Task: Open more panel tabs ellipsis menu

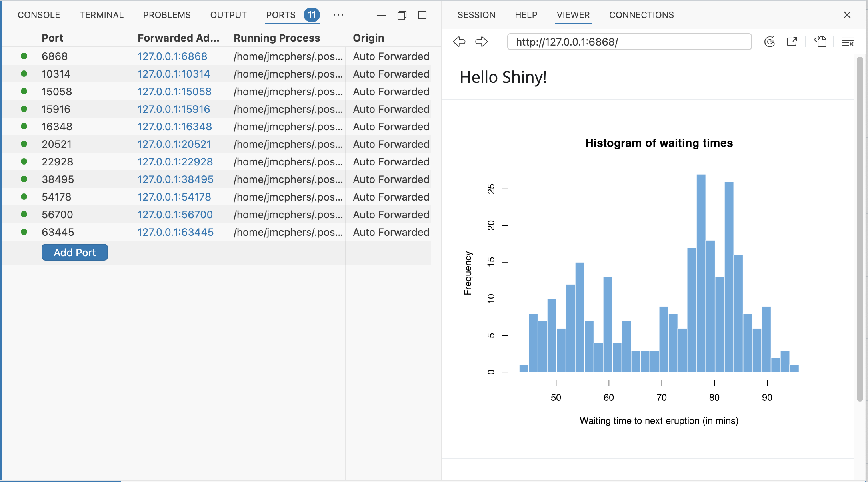Action: click(x=338, y=15)
